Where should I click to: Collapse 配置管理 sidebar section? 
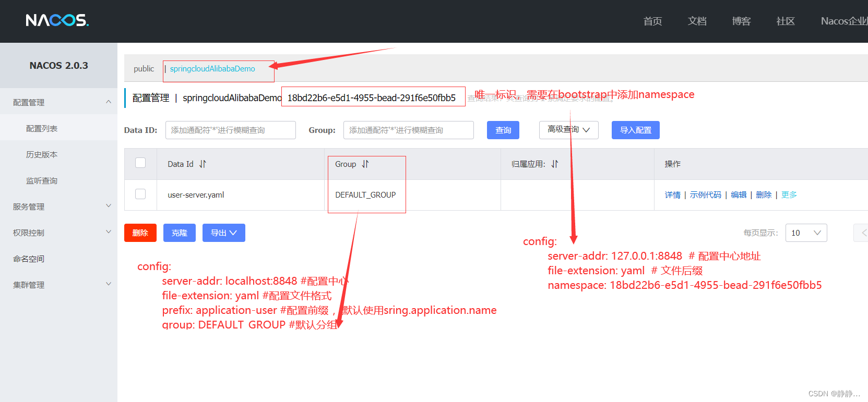(109, 102)
